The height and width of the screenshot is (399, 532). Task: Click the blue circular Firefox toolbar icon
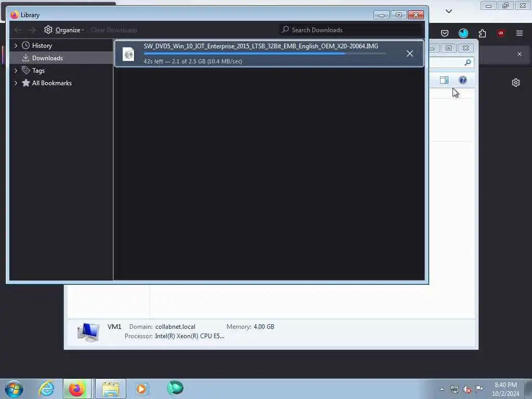463,33
